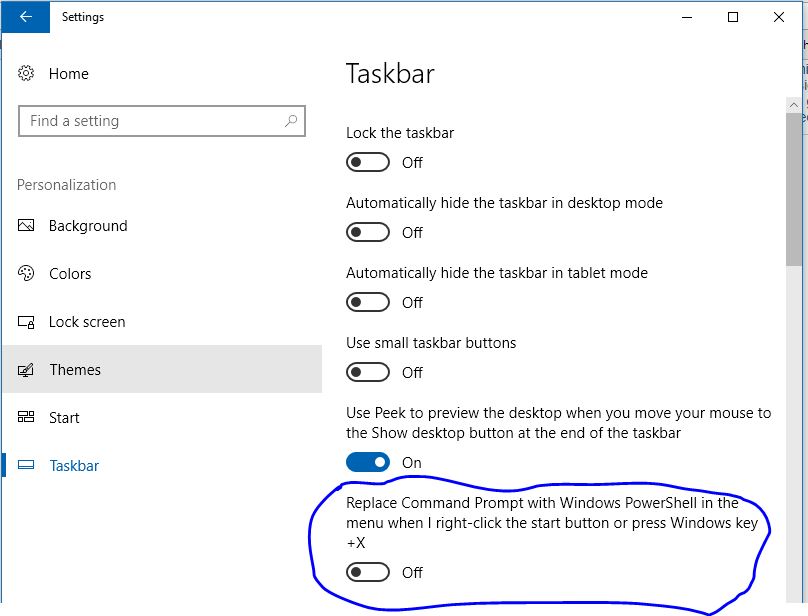Maximize the Settings window
This screenshot has width=808, height=616.
coord(733,17)
